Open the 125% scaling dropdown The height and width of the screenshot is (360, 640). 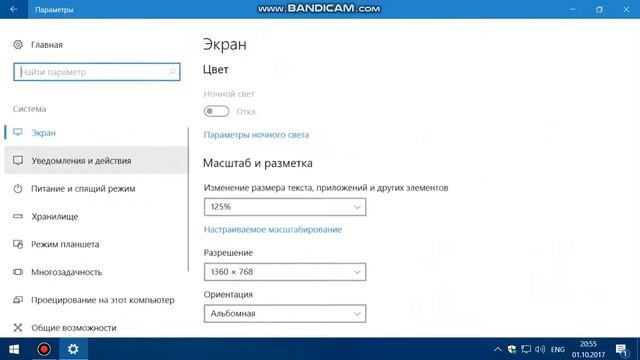click(x=285, y=207)
